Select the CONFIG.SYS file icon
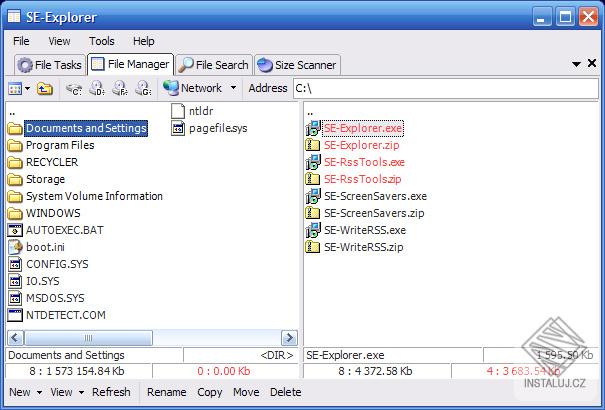The height and width of the screenshot is (410, 605). pos(15,264)
